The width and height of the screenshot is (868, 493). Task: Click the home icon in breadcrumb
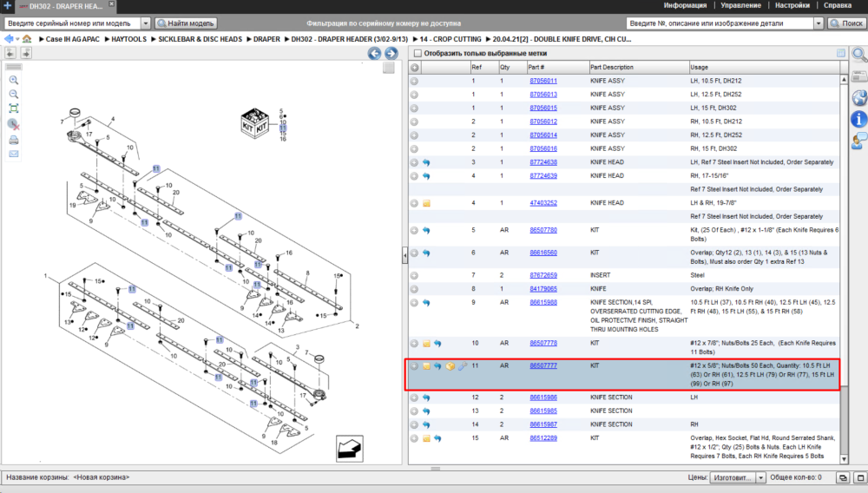pyautogui.click(x=27, y=39)
